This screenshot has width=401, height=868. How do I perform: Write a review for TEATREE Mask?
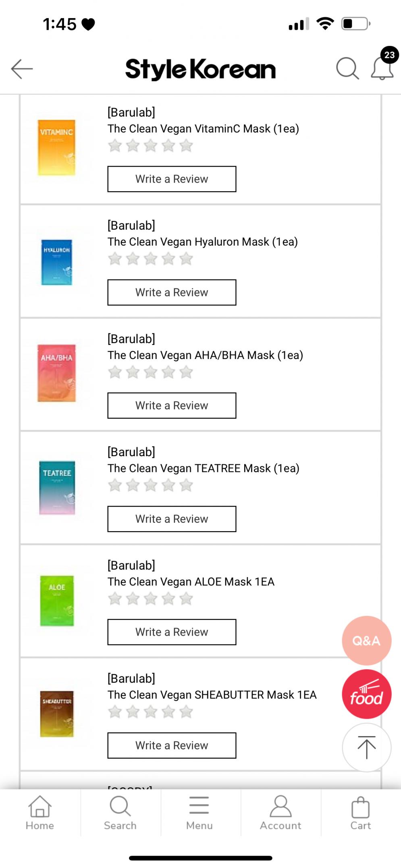(x=172, y=519)
